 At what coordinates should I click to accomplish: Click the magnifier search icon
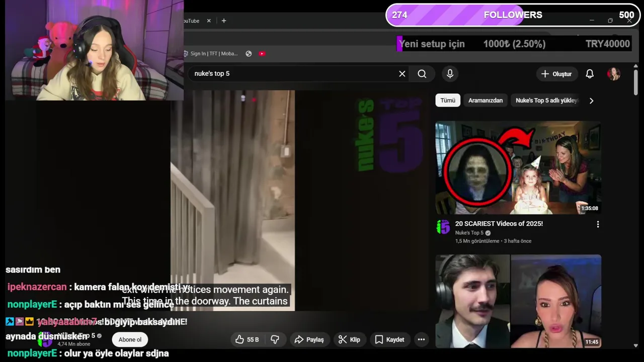(422, 74)
